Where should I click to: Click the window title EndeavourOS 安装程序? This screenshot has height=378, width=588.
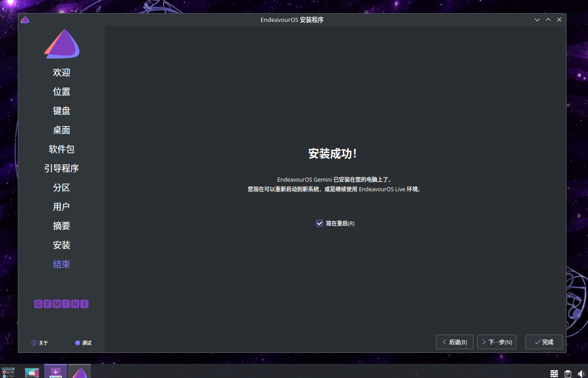point(292,20)
